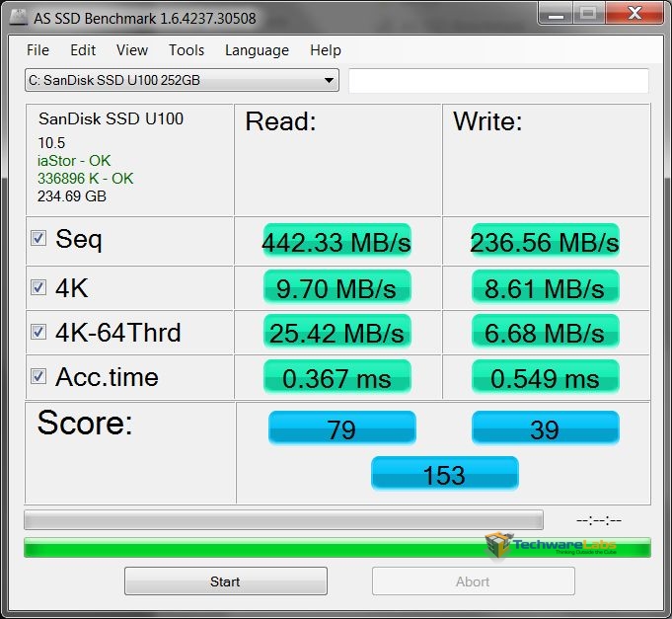Click the 4K read result 9.70 MB/s

[337, 287]
